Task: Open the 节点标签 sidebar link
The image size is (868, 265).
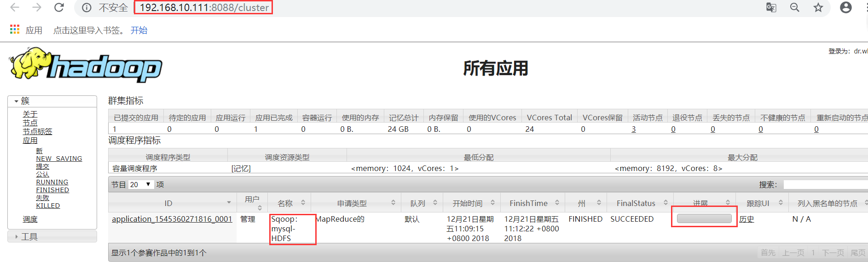Action: pyautogui.click(x=37, y=132)
